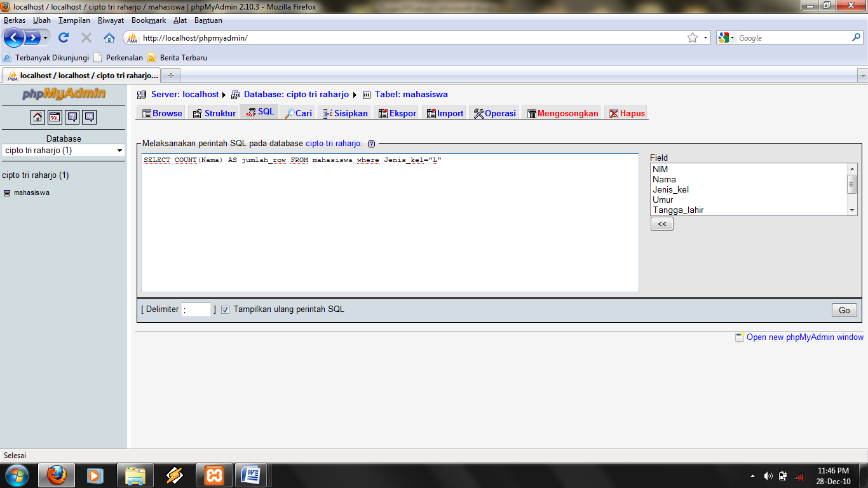Screen dimensions: 868x488
Task: Open the Operasi tab
Action: coord(494,113)
